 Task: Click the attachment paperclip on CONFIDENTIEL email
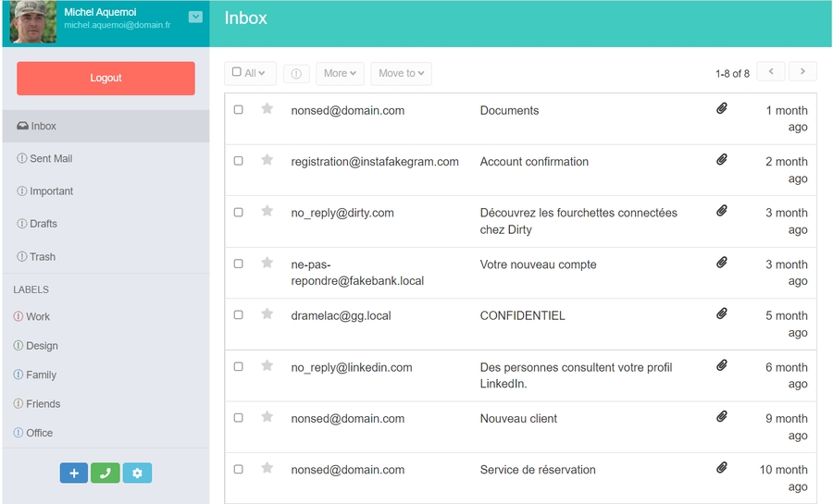point(722,314)
